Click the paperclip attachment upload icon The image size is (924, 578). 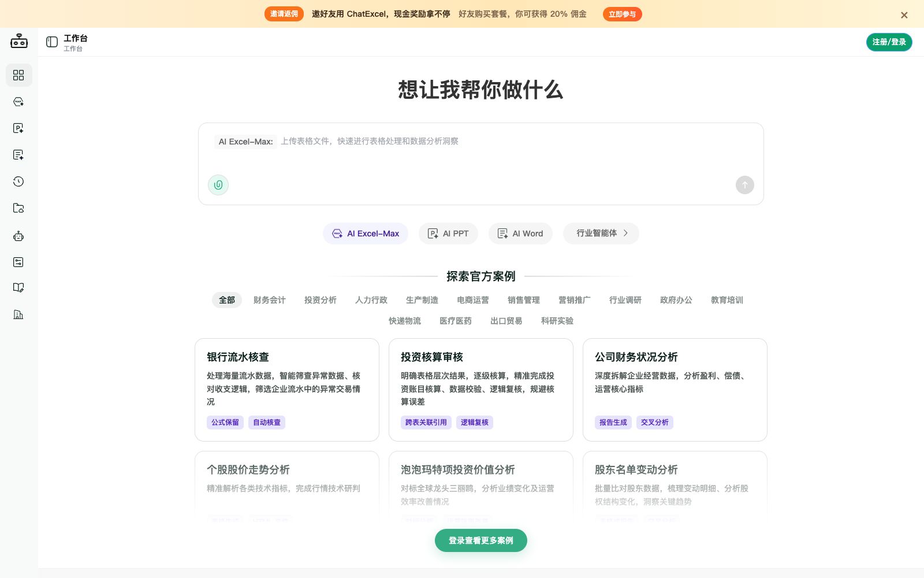[218, 185]
